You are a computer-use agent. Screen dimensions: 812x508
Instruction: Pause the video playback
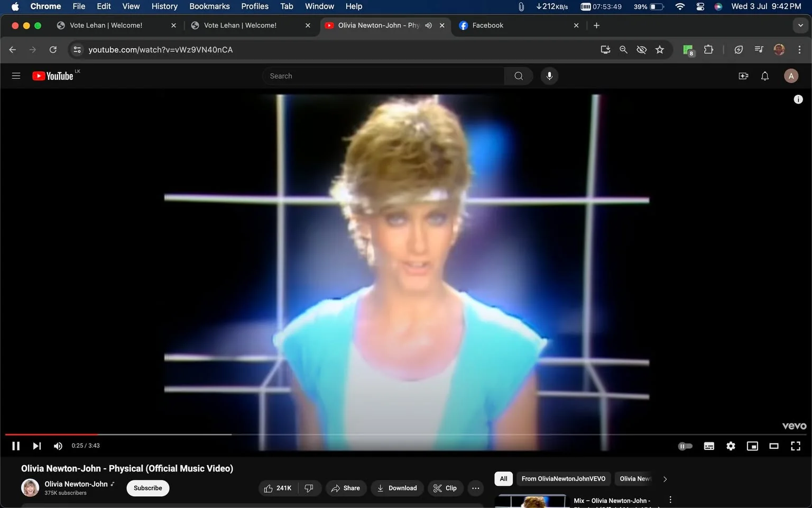pos(16,446)
